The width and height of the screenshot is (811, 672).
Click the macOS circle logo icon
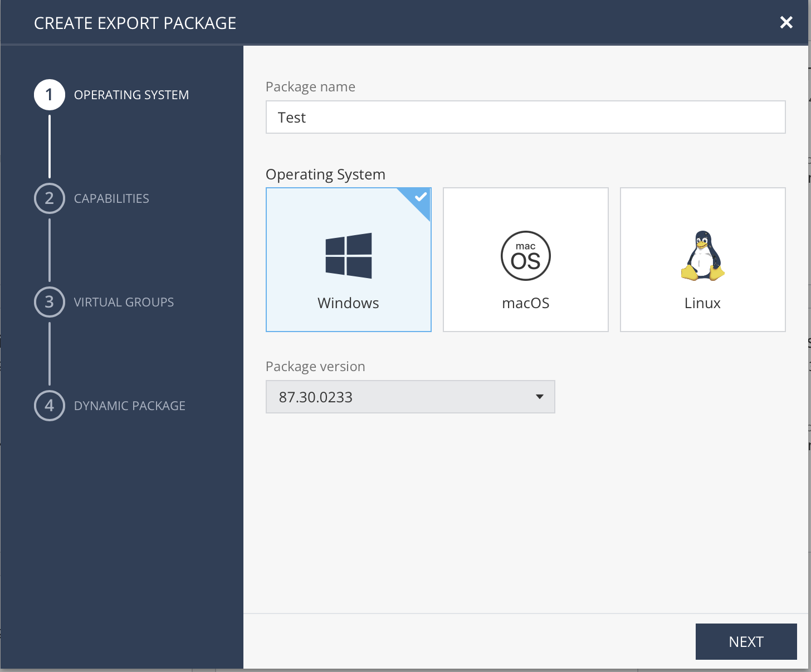click(x=526, y=256)
